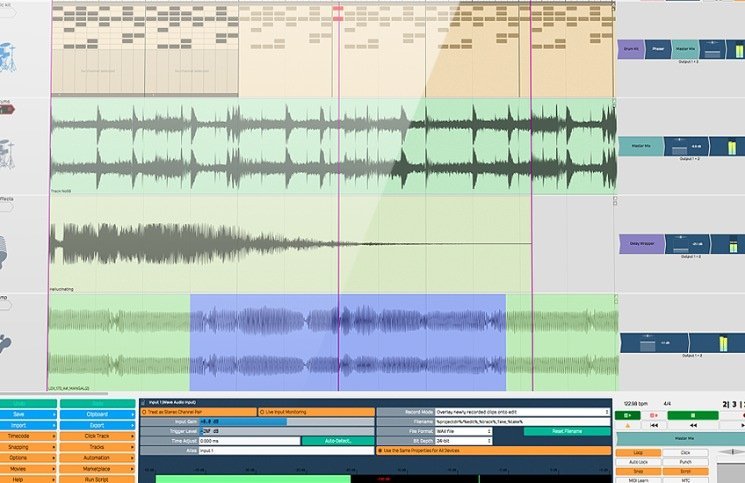745x483 pixels.
Task: Enable Treat as Stereo Channel Pair
Action: point(198,411)
